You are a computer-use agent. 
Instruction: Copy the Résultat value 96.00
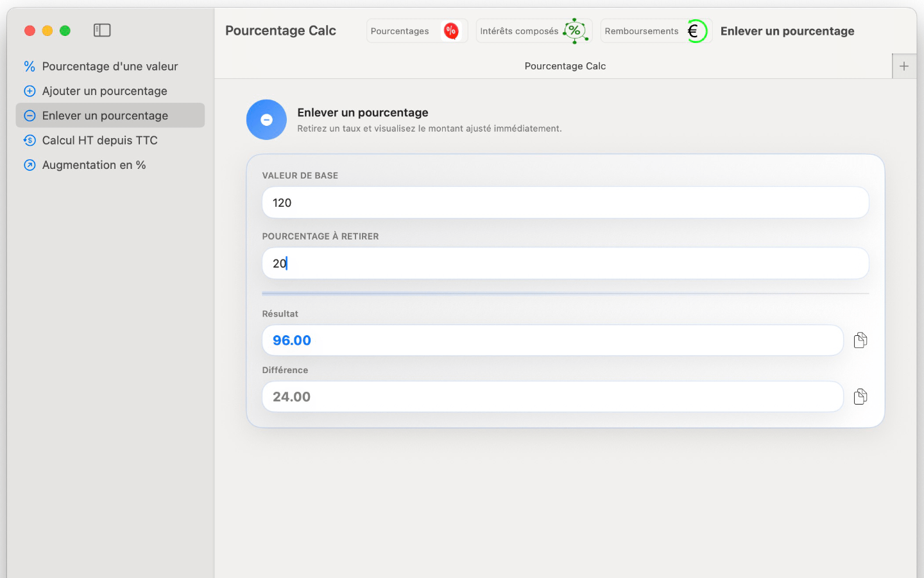tap(860, 340)
